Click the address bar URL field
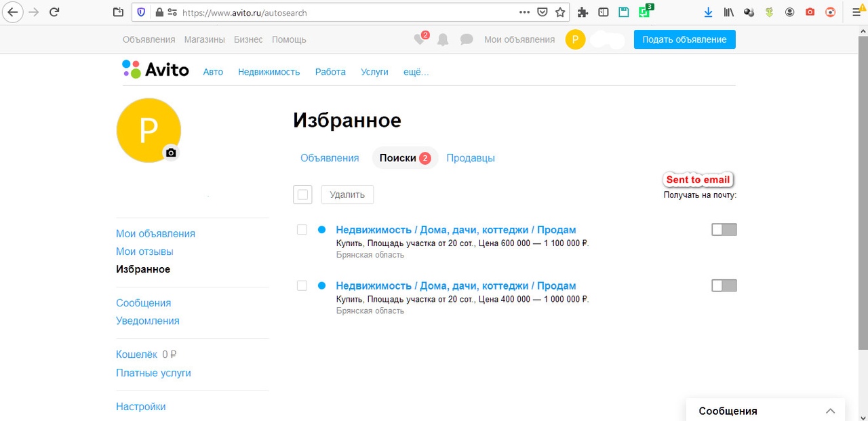The width and height of the screenshot is (868, 421). pos(339,12)
